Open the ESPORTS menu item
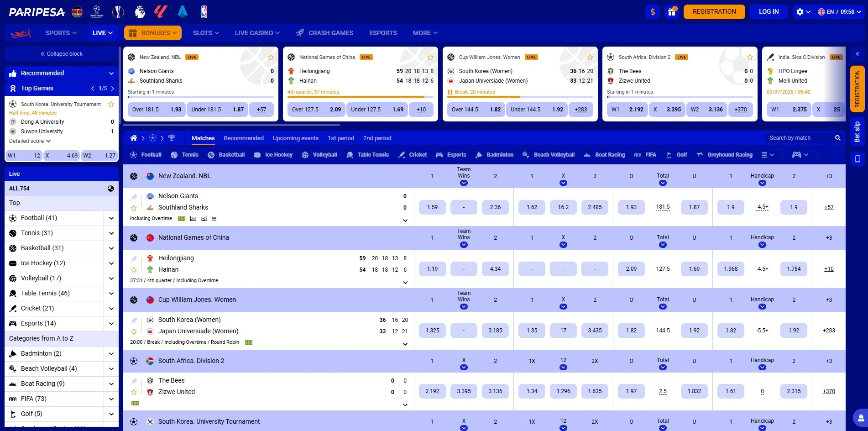 383,32
